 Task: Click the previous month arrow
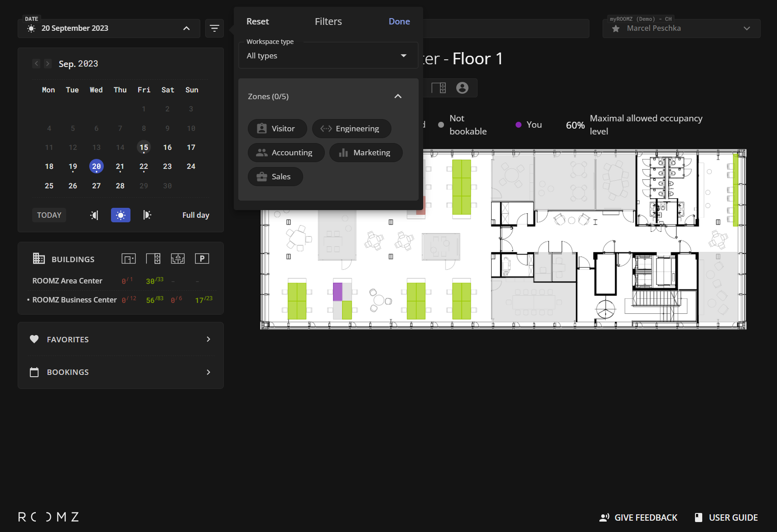click(x=37, y=64)
